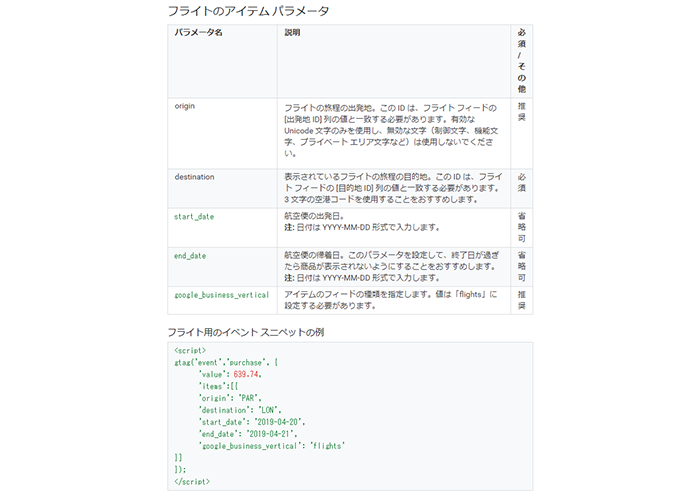Click the 説明 column header
The height and width of the screenshot is (497, 700).
(292, 33)
